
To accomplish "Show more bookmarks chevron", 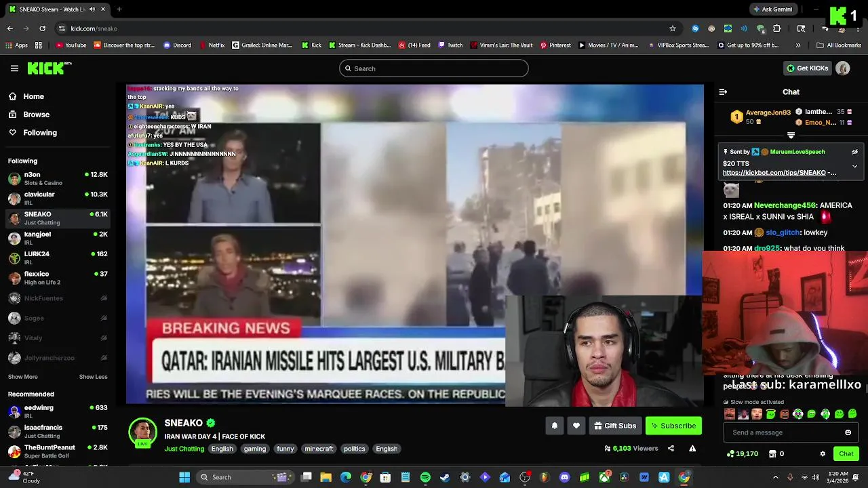I will (x=798, y=45).
